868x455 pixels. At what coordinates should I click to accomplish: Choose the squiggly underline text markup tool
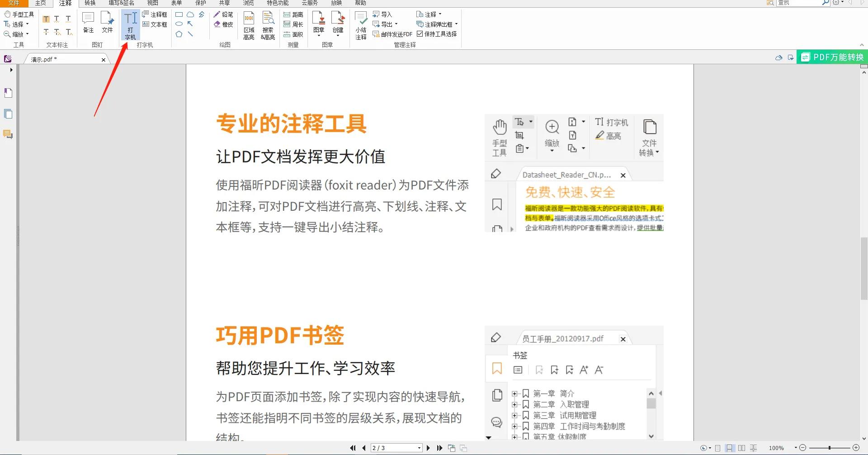click(x=57, y=19)
